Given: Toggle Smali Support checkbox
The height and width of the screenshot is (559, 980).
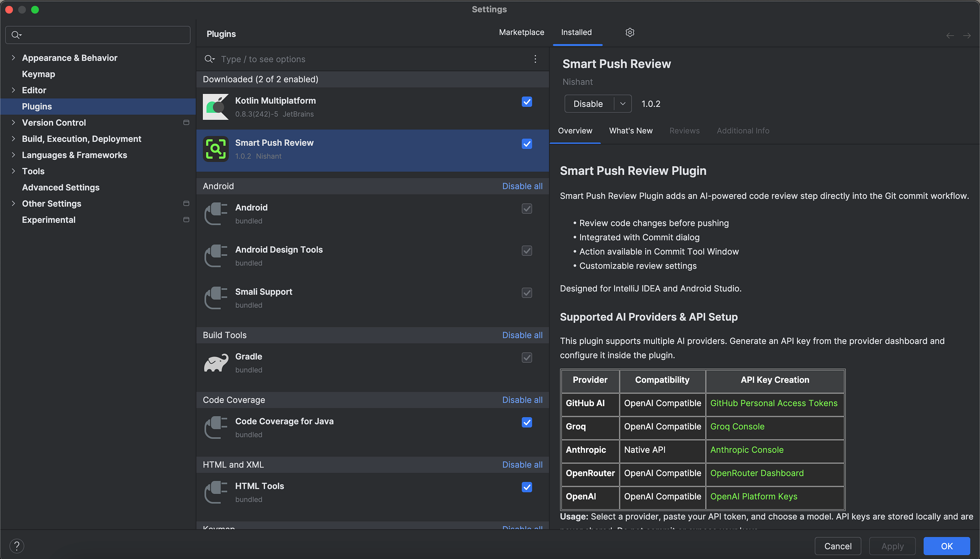Looking at the screenshot, I should click(527, 293).
